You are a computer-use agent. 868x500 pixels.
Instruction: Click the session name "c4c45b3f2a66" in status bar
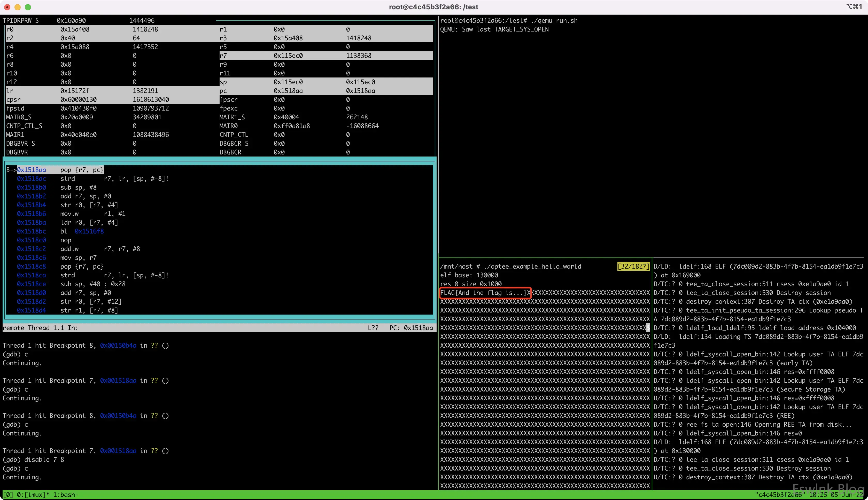[780, 495]
